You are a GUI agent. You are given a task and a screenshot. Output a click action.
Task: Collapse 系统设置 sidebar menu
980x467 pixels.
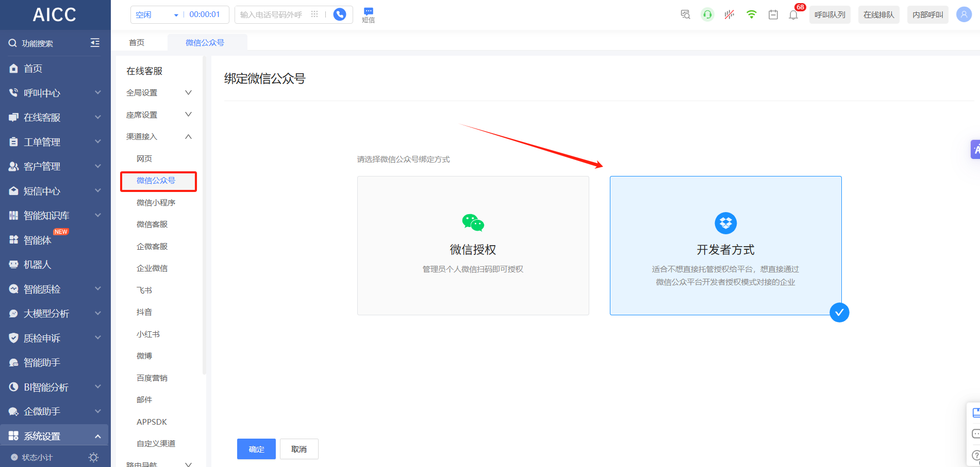[x=55, y=436]
